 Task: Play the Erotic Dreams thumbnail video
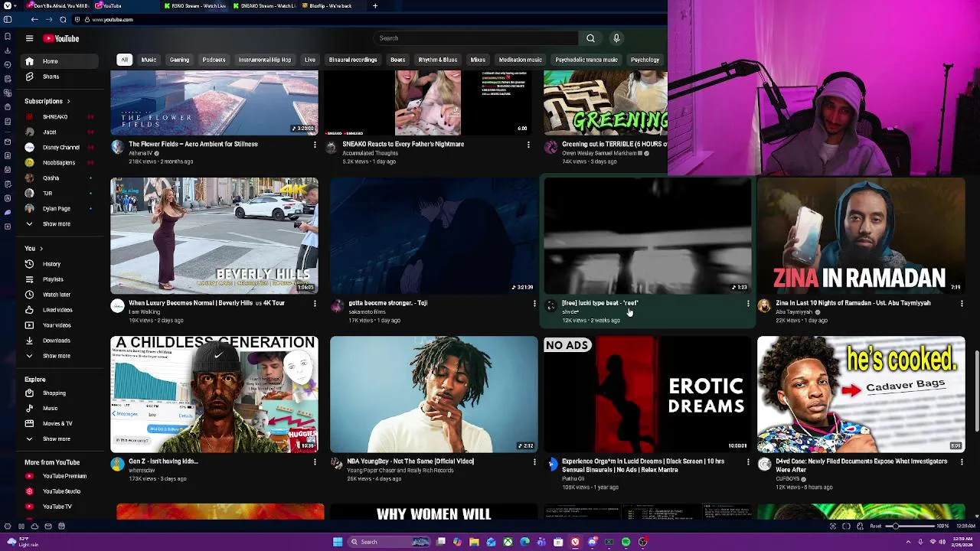point(647,394)
